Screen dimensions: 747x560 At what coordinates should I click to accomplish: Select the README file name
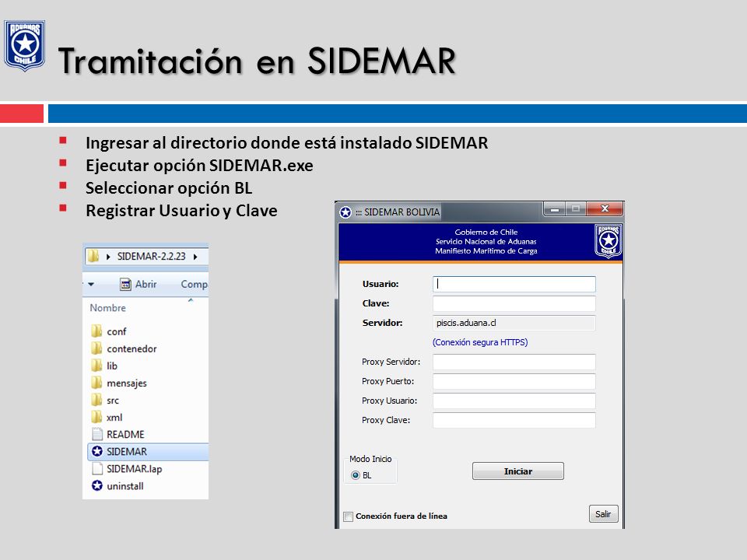pyautogui.click(x=125, y=434)
